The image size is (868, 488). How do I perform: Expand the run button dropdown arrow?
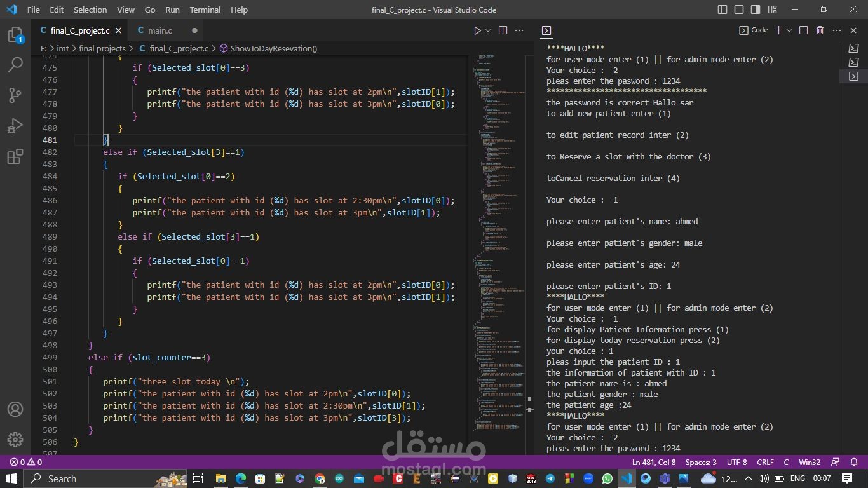[x=488, y=30]
